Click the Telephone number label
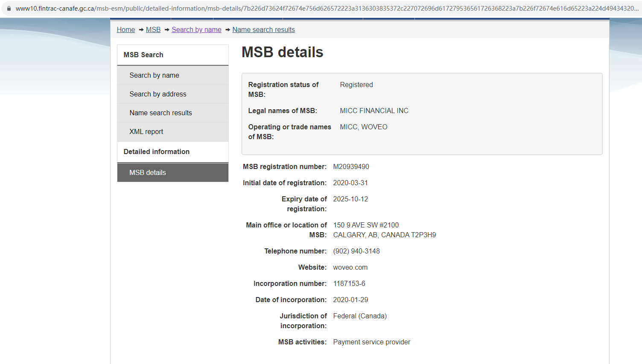This screenshot has width=642, height=364. [x=295, y=251]
